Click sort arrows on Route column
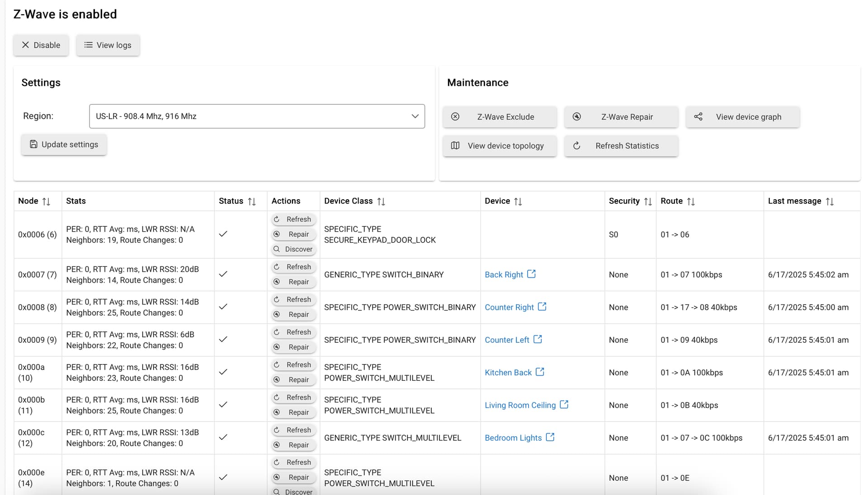Screen dimensions: 868x495 pos(691,201)
